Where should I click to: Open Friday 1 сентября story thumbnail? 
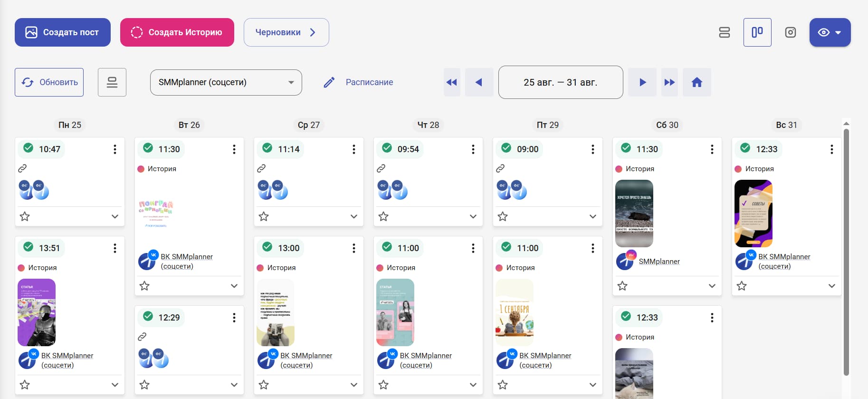[515, 312]
